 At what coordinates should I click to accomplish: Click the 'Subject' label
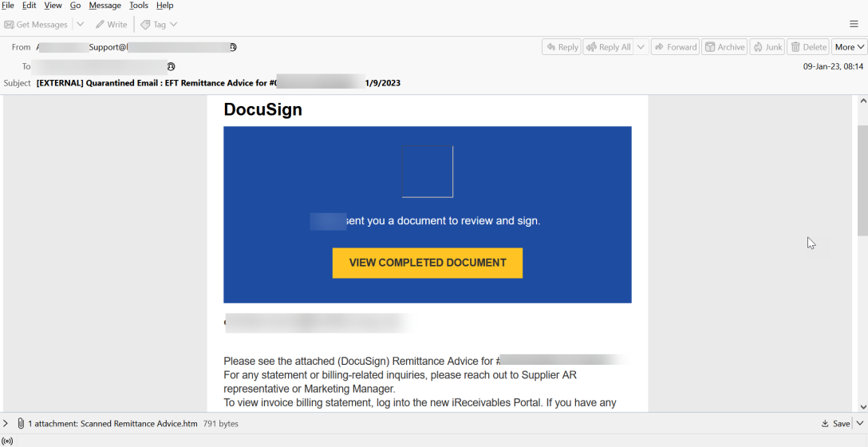coord(18,83)
